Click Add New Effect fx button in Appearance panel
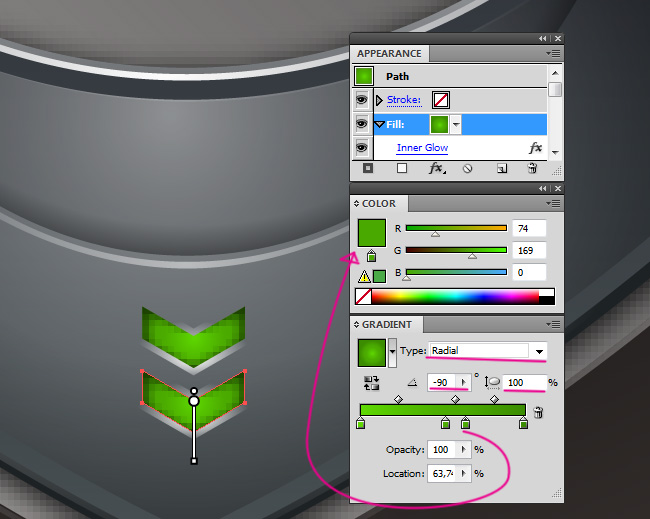This screenshot has height=519, width=650. coord(436,169)
